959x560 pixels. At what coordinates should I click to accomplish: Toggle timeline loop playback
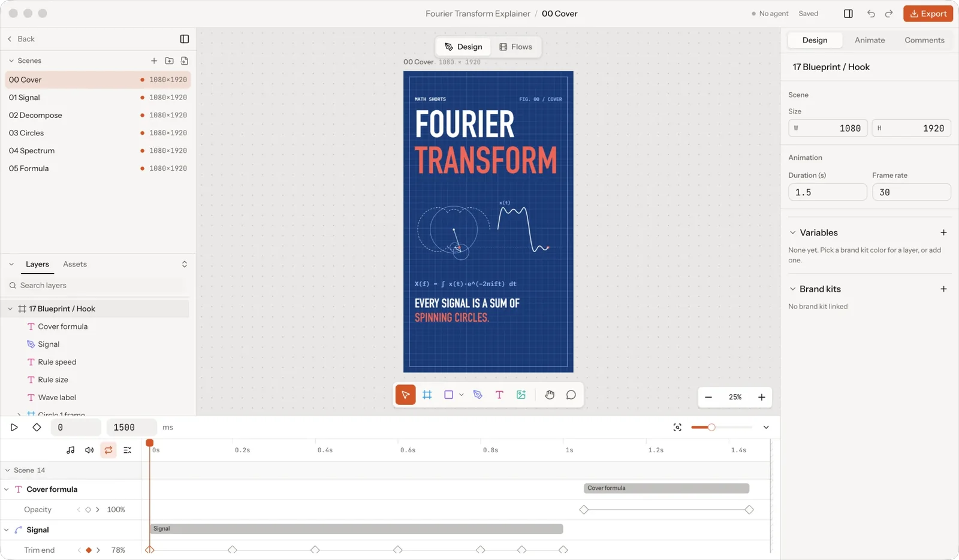(108, 450)
